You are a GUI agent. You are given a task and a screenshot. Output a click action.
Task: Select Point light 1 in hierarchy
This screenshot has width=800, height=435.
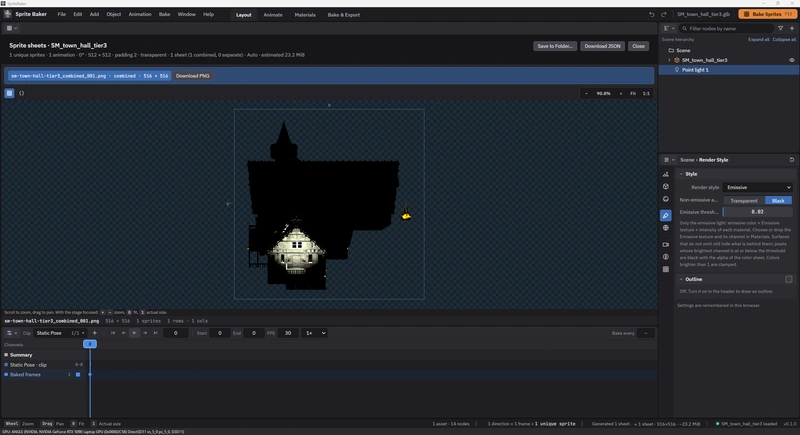click(x=729, y=70)
